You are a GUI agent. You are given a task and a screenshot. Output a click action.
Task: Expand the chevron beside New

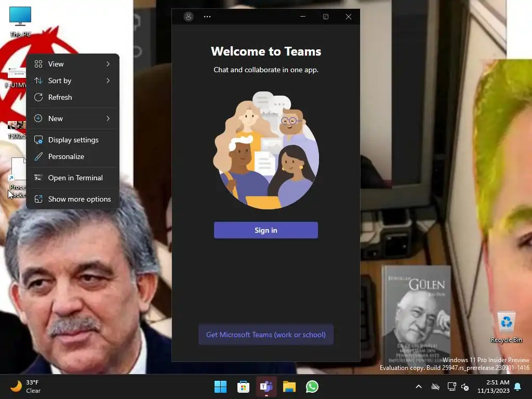(x=108, y=118)
